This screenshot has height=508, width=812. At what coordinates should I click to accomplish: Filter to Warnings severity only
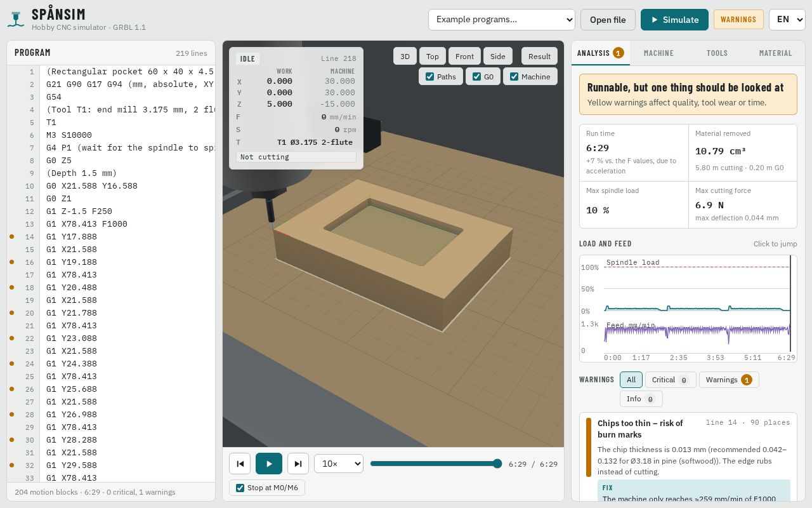click(x=729, y=380)
